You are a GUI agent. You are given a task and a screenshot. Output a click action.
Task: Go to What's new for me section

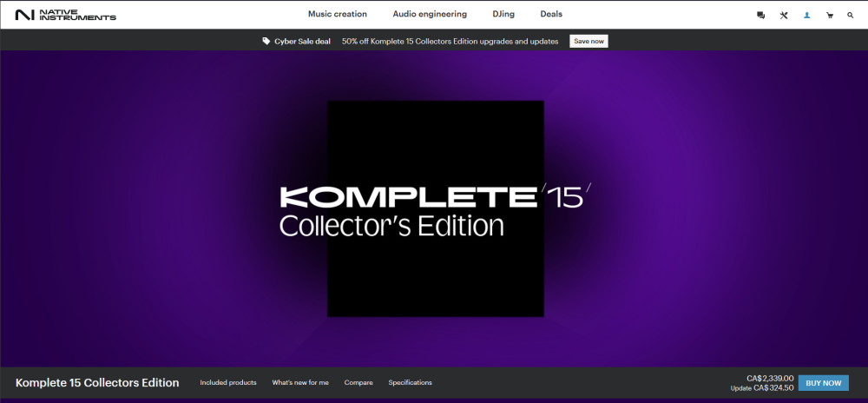[300, 382]
